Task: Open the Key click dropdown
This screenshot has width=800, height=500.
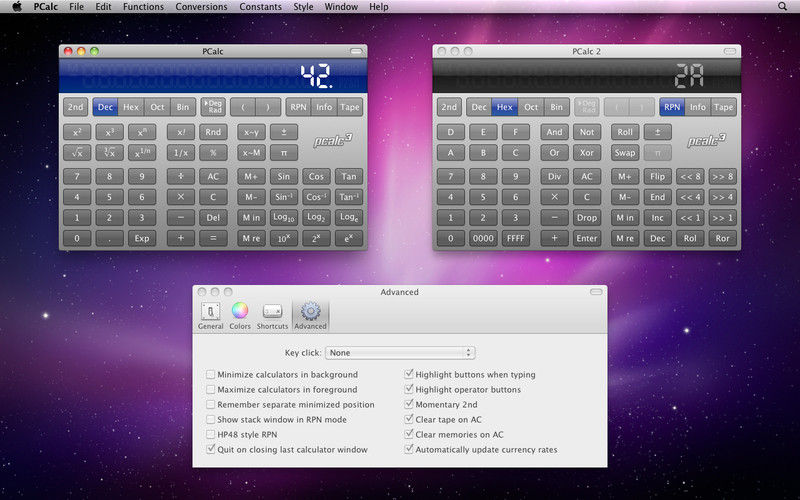Action: pyautogui.click(x=400, y=353)
